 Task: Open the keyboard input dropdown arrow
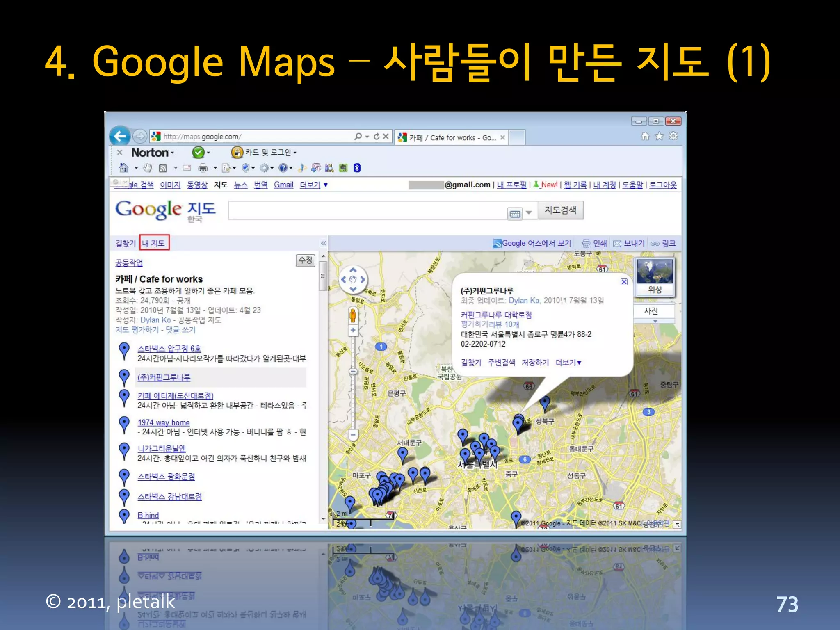click(529, 212)
